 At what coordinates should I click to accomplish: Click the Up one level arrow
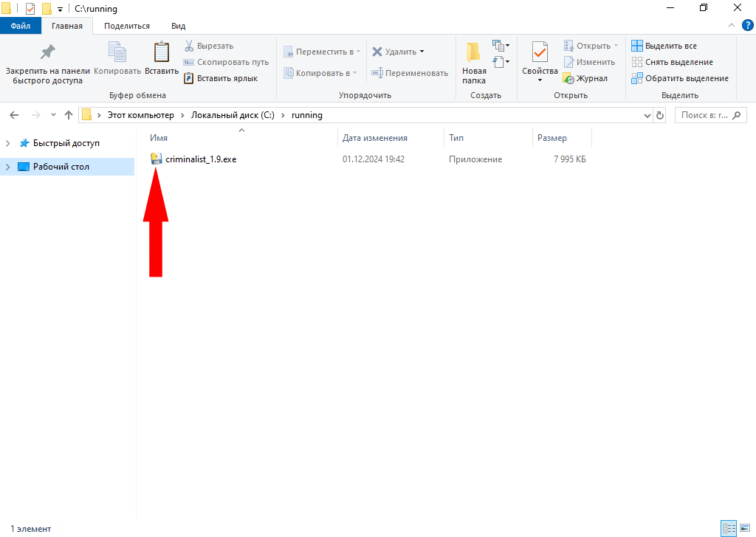[x=69, y=115]
